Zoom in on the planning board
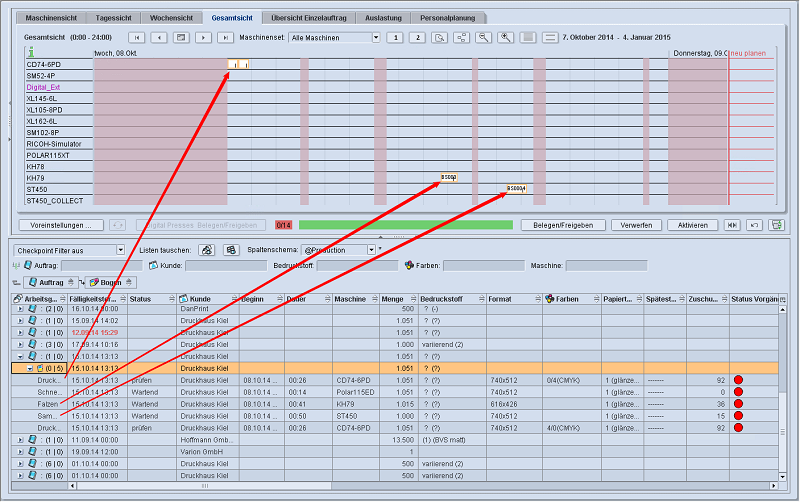The width and height of the screenshot is (800, 502). pyautogui.click(x=506, y=37)
